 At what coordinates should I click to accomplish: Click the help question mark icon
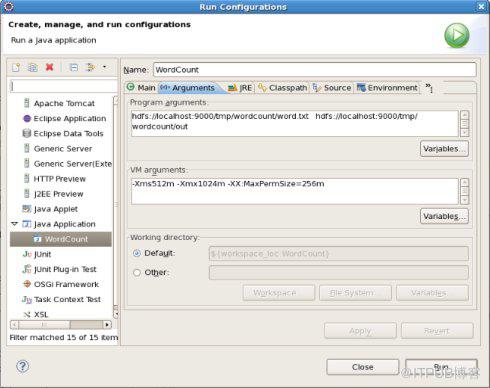(x=22, y=366)
